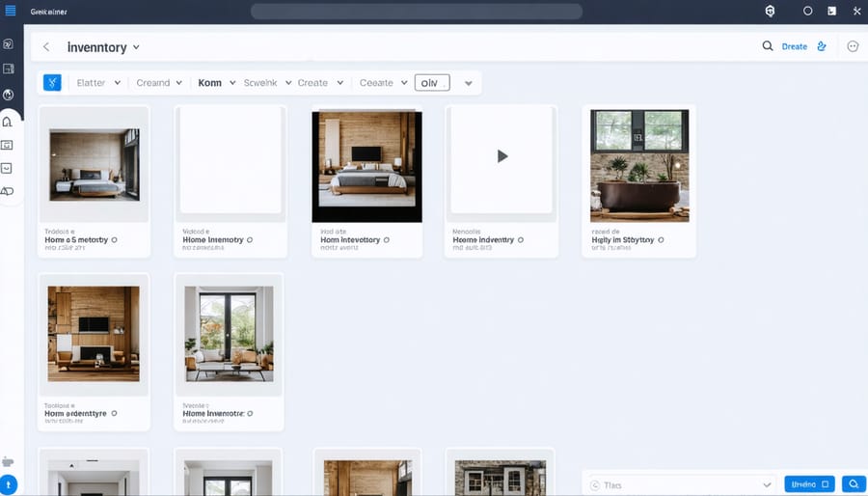868x496 pixels.
Task: Click the shield icon in the top bar
Action: (770, 11)
